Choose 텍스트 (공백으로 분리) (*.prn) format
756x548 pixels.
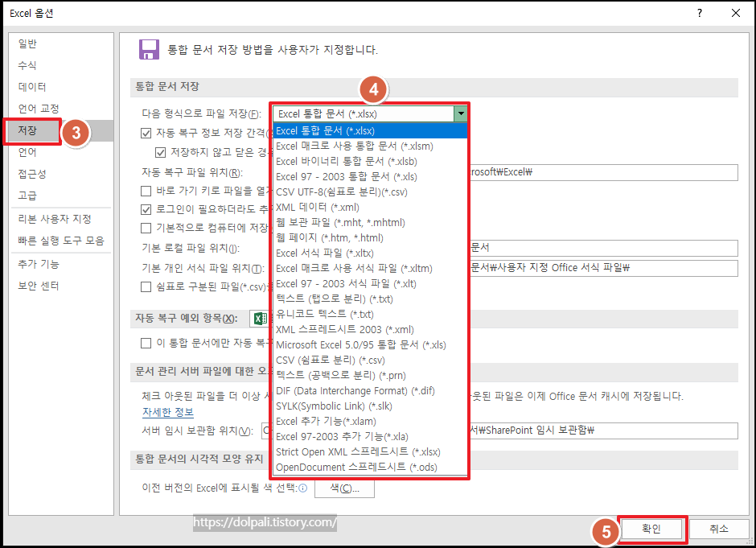point(370,376)
